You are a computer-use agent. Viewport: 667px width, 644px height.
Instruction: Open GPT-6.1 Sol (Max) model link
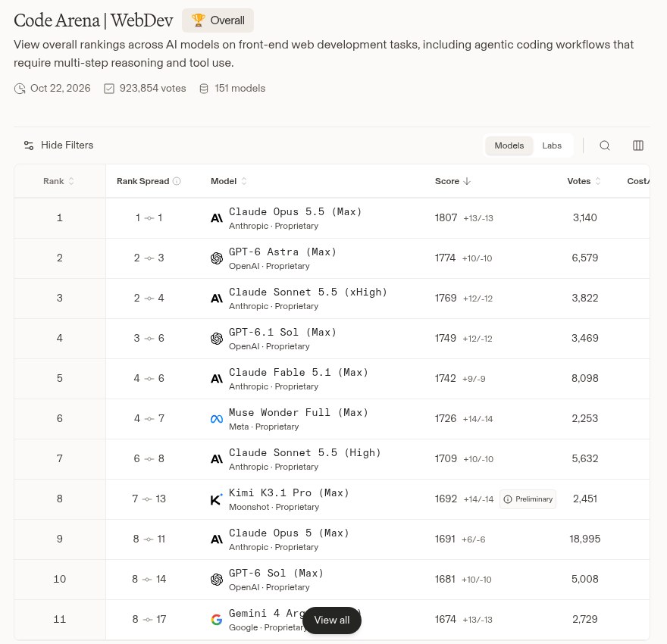[x=283, y=332]
